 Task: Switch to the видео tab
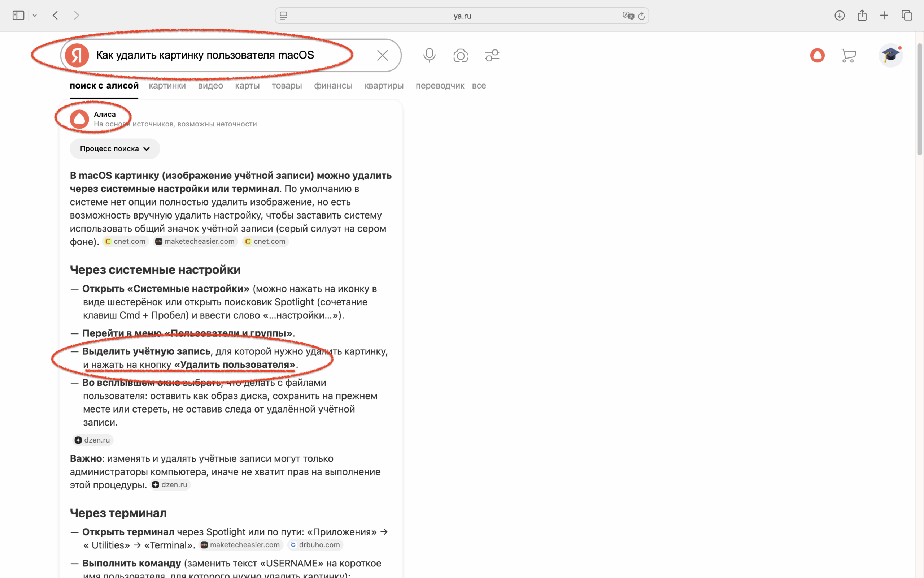click(x=210, y=86)
